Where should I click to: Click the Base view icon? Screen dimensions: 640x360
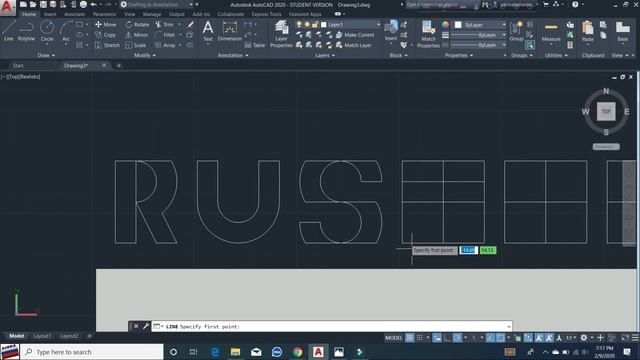(x=622, y=31)
